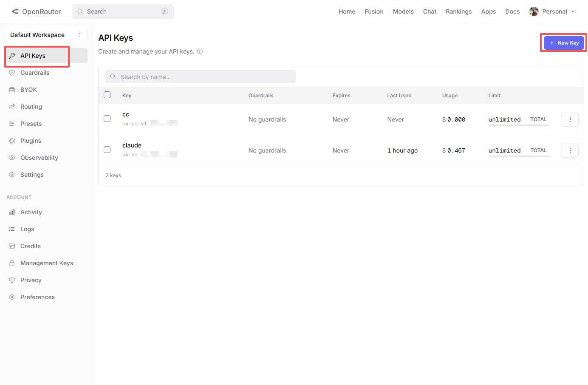Image resolution: width=588 pixels, height=385 pixels.
Task: Open the Default Workspace switcher
Action: (46, 35)
